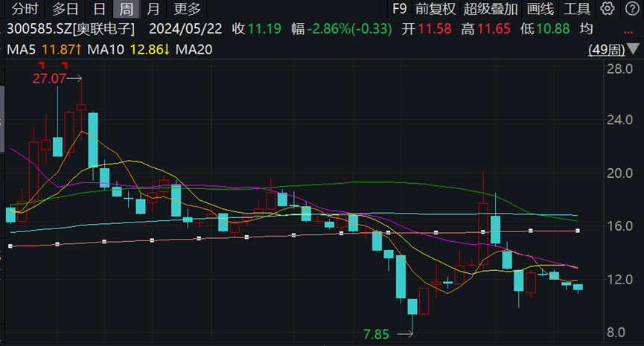Open the settings gear icon
The height and width of the screenshot is (346, 644).
click(x=608, y=9)
